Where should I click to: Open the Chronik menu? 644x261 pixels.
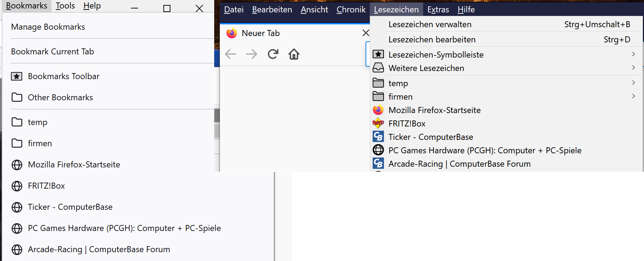(351, 10)
